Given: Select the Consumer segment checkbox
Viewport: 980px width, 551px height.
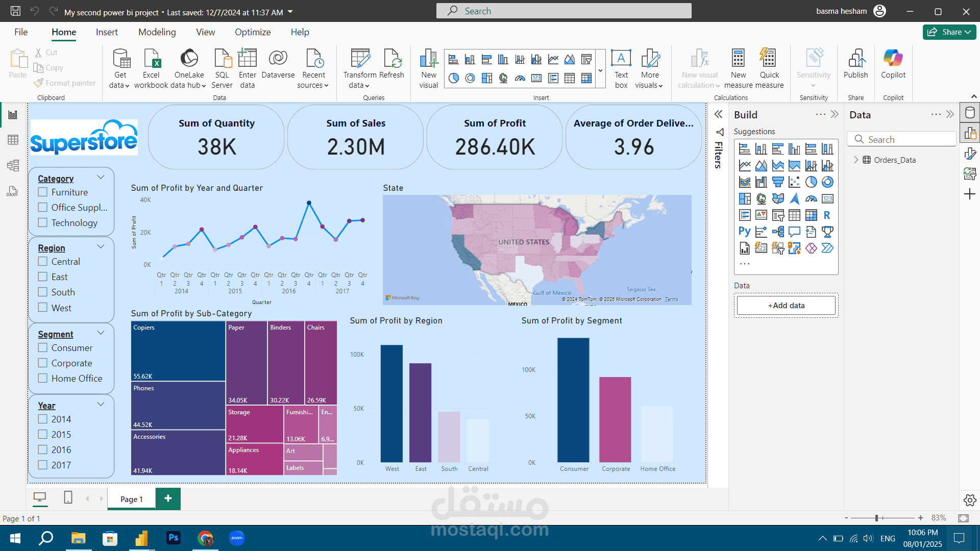Looking at the screenshot, I should coord(43,347).
